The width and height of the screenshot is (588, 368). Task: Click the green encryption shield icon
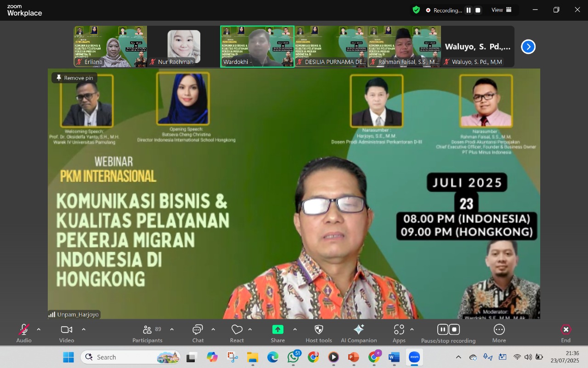pos(416,10)
